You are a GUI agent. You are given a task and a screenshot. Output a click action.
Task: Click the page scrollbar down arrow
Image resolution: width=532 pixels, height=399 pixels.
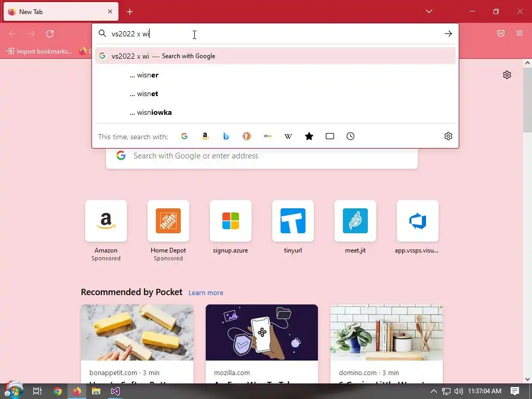(x=527, y=379)
